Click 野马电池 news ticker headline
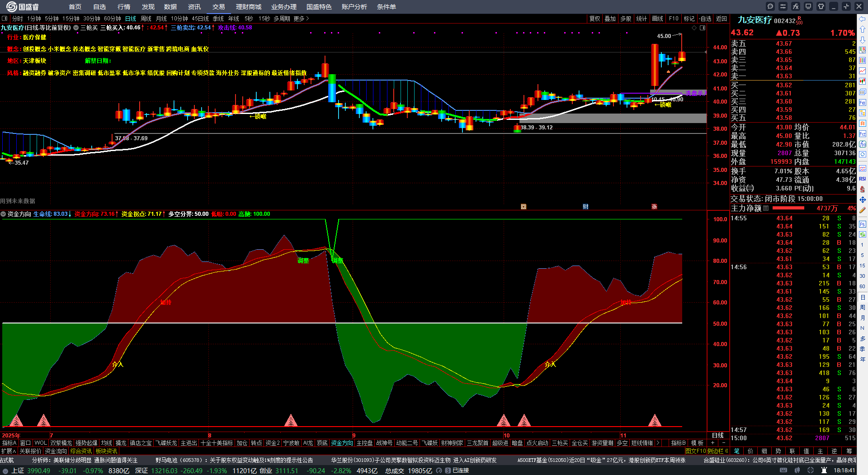The width and height of the screenshot is (868, 475). click(234, 460)
